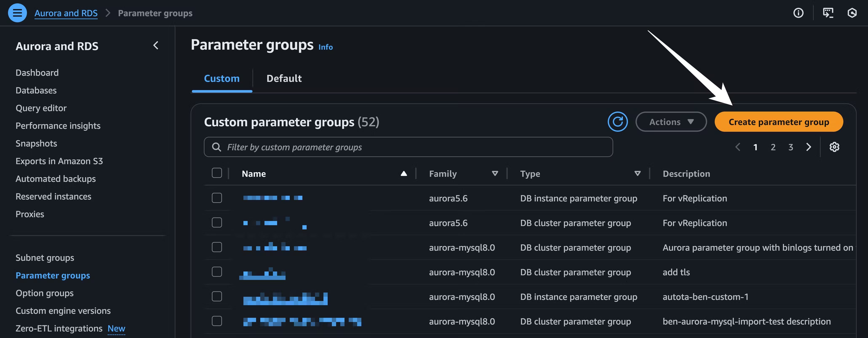Click 'Parameter groups' breadcrumb text
This screenshot has height=338, width=868.
pos(155,13)
